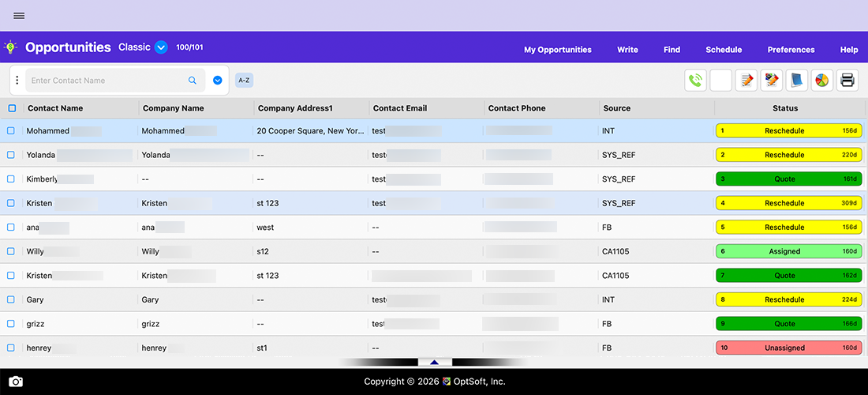This screenshot has height=395, width=868.
Task: Click Source 'INT' in the Gary row
Action: point(608,299)
